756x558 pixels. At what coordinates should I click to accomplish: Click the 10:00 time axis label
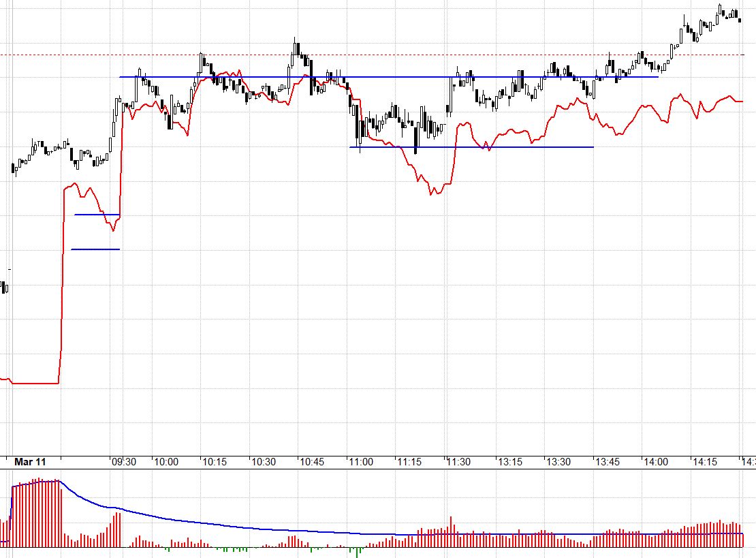[x=166, y=462]
